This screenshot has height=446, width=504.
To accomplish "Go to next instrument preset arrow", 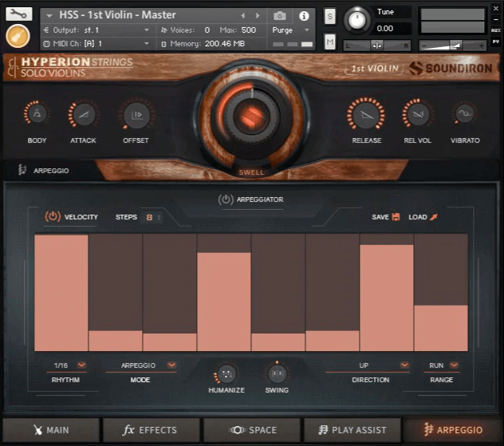I will pos(258,15).
